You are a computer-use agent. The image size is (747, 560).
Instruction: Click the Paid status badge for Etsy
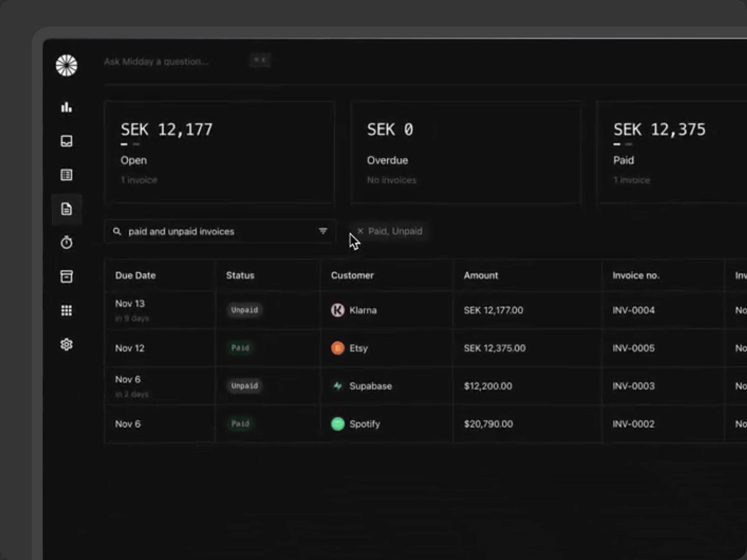pos(240,348)
